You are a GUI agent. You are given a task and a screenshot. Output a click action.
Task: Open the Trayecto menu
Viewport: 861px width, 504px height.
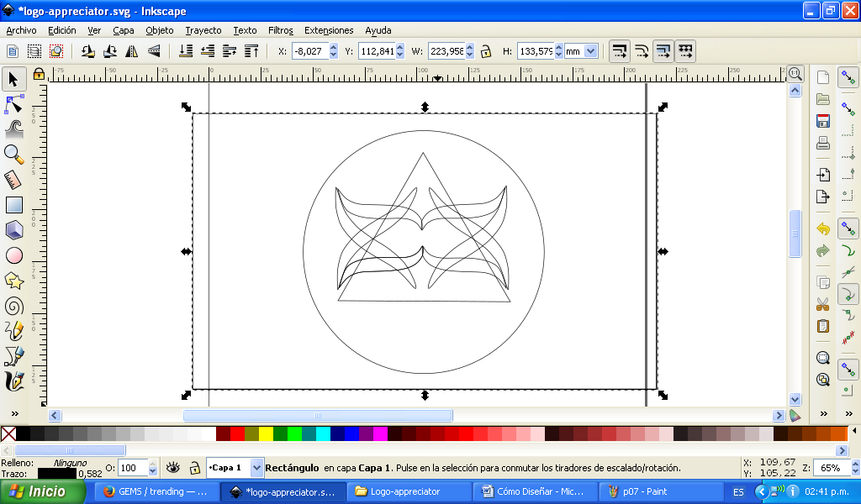pos(203,31)
